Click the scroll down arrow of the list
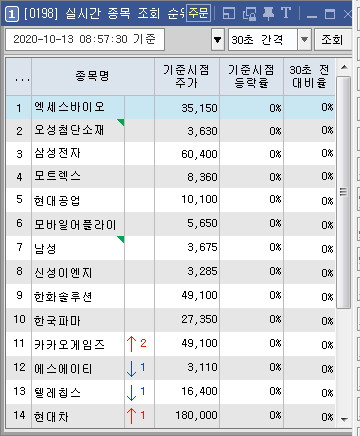This screenshot has height=436, width=360. [344, 419]
